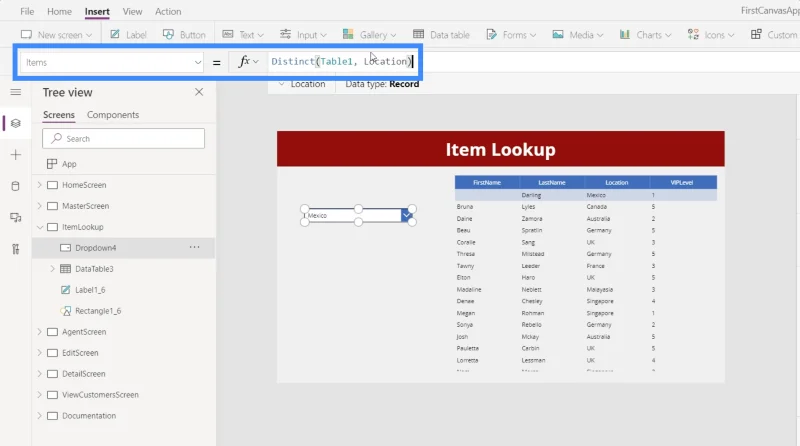Select Label1_6 in tree view
This screenshot has height=446, width=800.
(90, 290)
